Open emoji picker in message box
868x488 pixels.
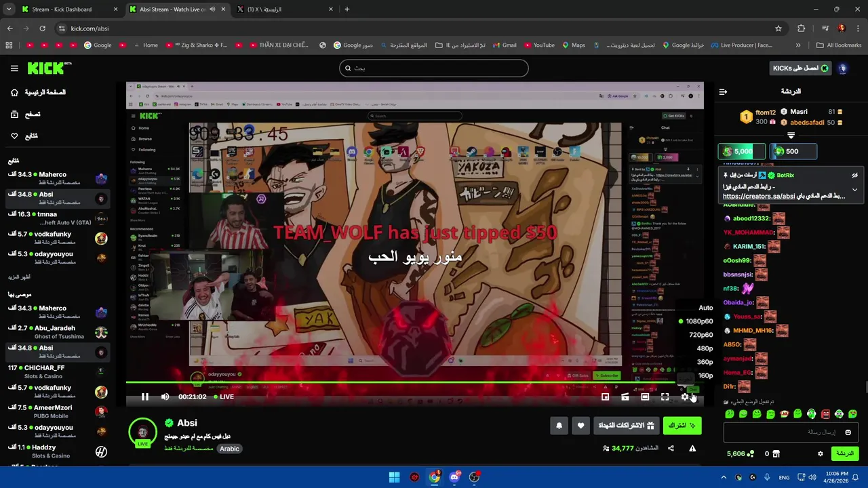[848, 432]
